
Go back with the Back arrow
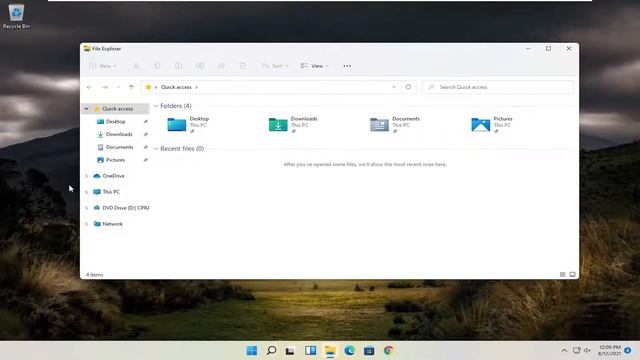coord(89,87)
